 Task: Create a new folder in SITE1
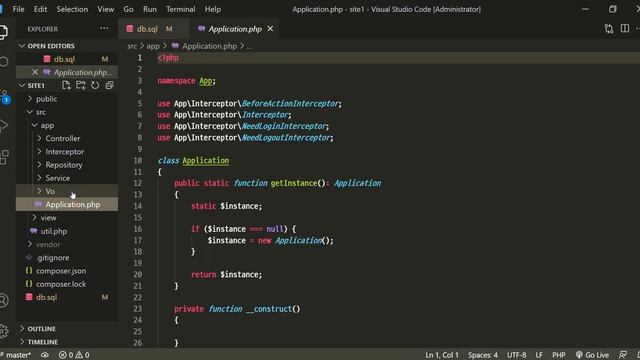coord(80,85)
